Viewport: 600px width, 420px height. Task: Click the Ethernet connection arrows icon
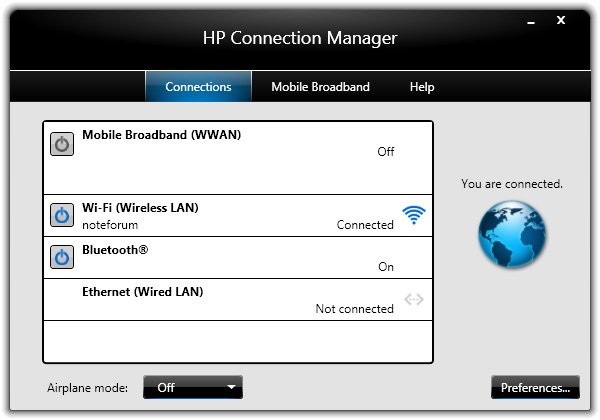[x=414, y=299]
